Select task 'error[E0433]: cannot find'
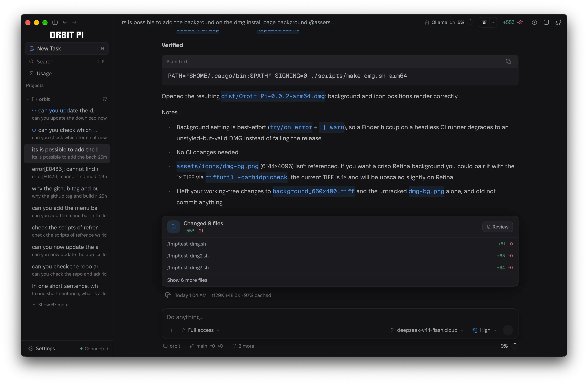 [67, 173]
